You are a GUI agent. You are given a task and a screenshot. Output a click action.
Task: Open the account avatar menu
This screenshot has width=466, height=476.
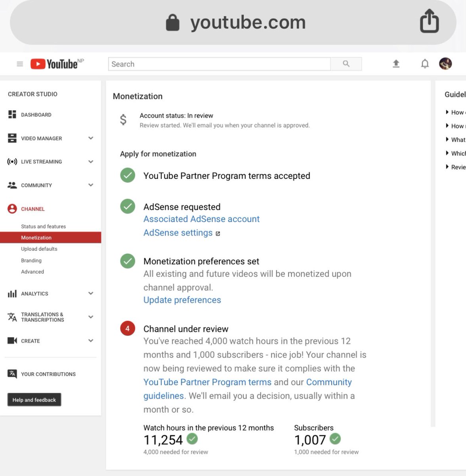tap(445, 63)
